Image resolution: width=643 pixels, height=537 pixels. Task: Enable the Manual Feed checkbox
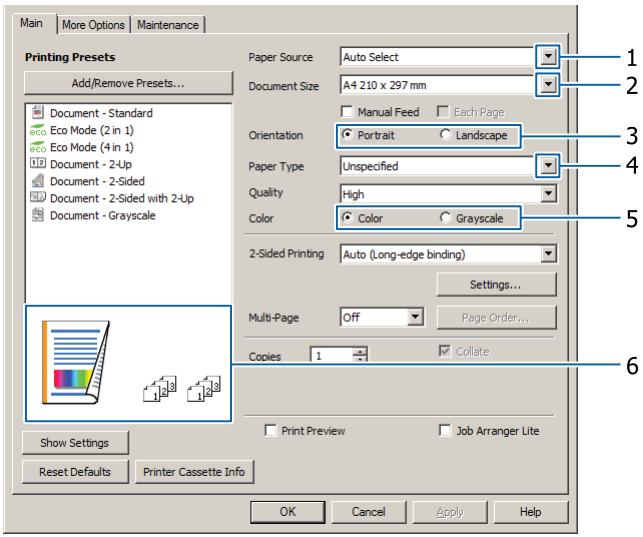(347, 111)
